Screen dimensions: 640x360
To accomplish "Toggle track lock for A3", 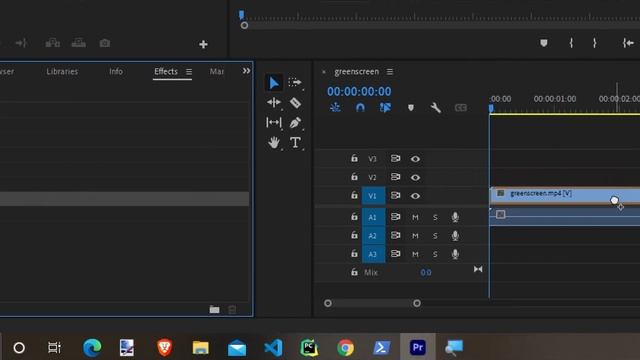I will 354,254.
